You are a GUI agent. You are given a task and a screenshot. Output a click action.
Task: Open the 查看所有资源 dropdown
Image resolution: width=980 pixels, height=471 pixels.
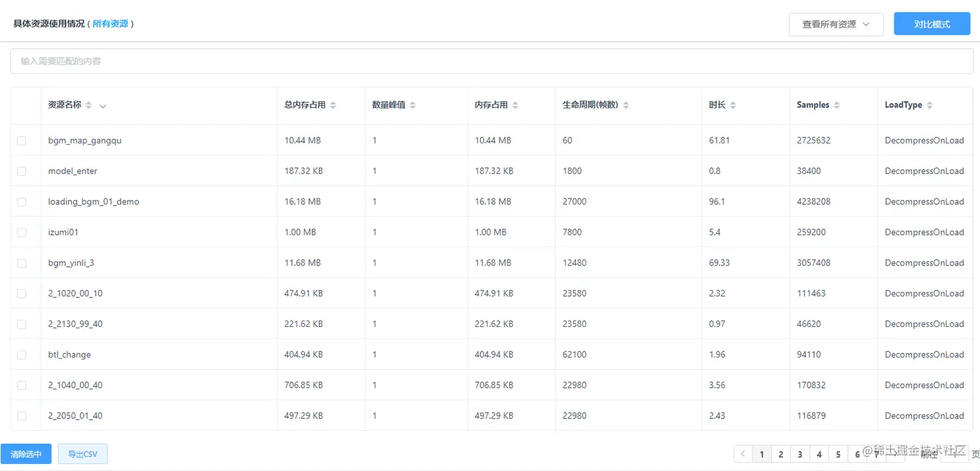(x=836, y=24)
